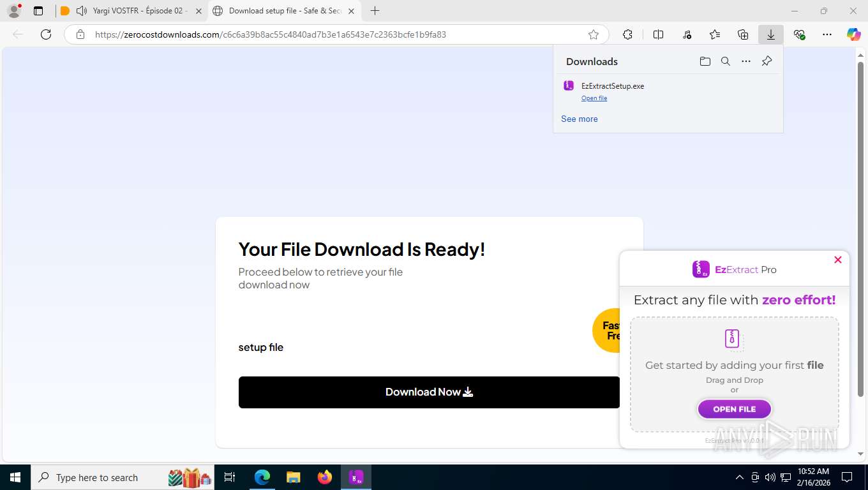This screenshot has height=490, width=868.
Task: Search downloads magnifier icon
Action: pyautogui.click(x=726, y=61)
